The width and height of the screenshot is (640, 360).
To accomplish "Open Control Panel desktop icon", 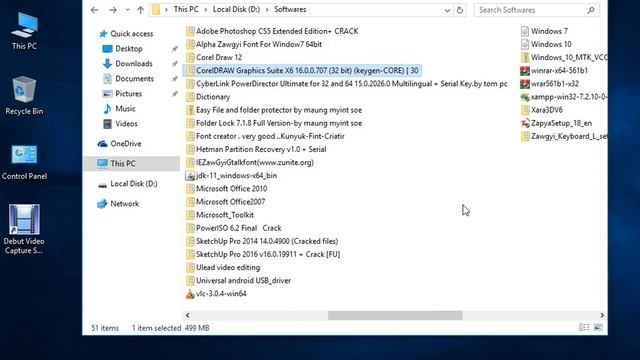I will tap(24, 162).
